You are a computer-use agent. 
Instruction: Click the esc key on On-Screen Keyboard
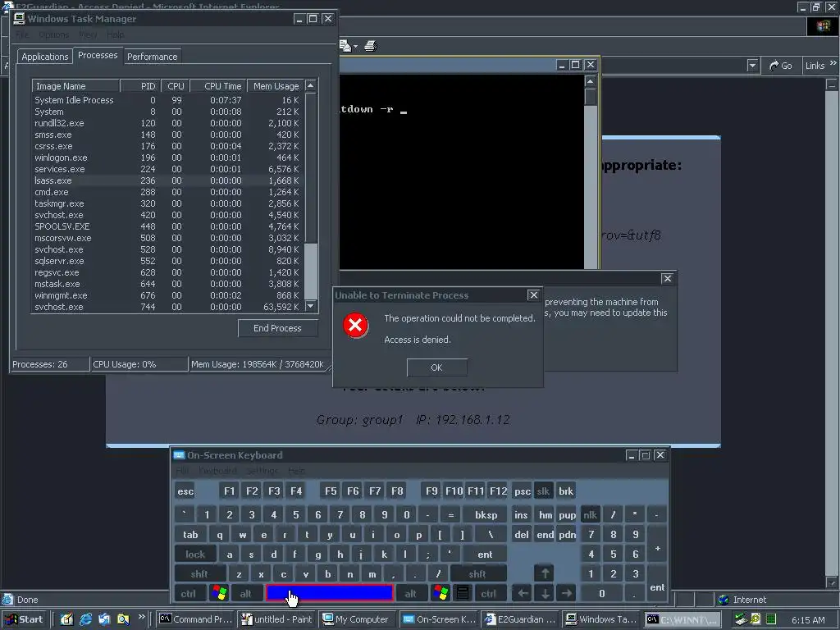pos(185,491)
